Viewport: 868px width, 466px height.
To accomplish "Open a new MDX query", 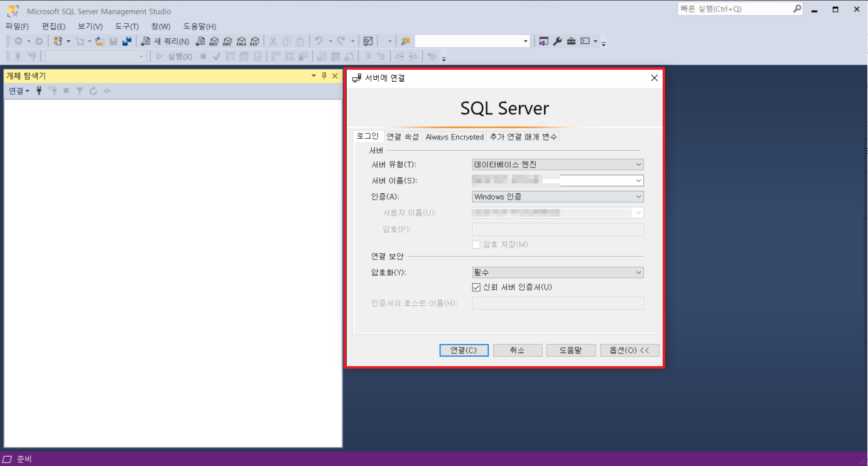I will pyautogui.click(x=214, y=41).
